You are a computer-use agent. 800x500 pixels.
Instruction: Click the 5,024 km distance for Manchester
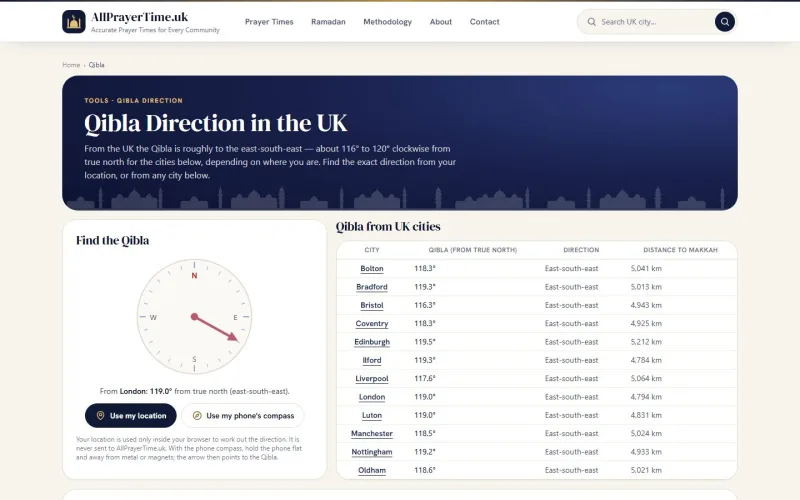click(646, 434)
